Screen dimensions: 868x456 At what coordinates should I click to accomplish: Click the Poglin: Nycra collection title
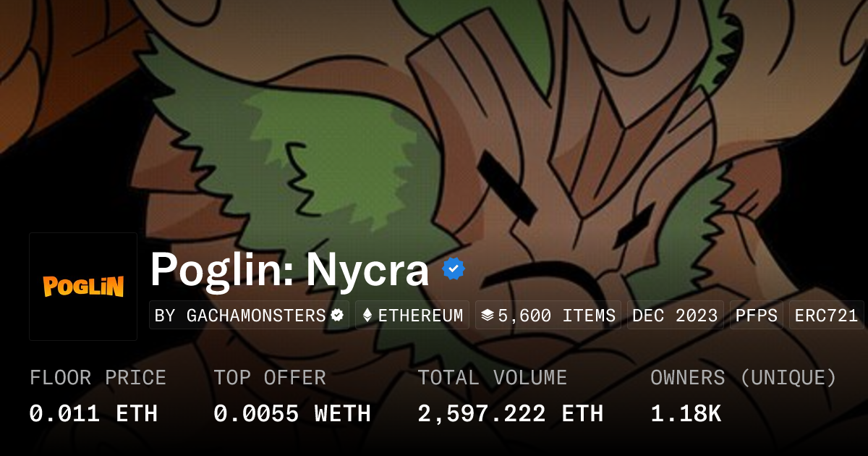click(x=289, y=270)
